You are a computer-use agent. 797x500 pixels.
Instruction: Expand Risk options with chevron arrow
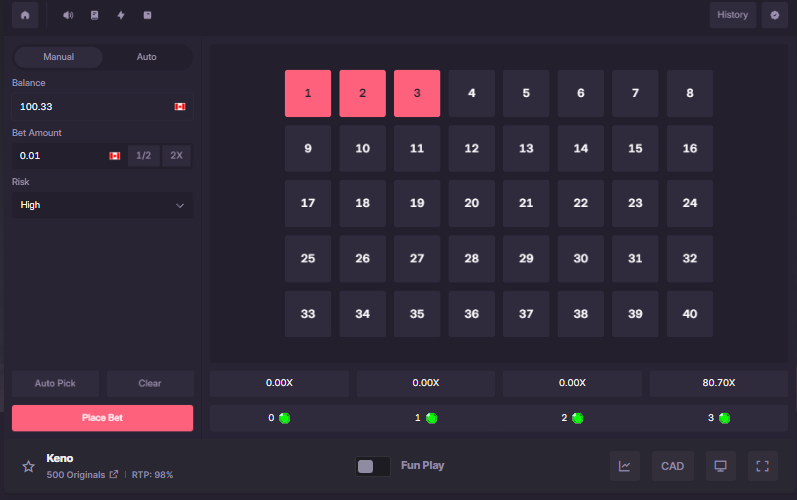point(180,206)
